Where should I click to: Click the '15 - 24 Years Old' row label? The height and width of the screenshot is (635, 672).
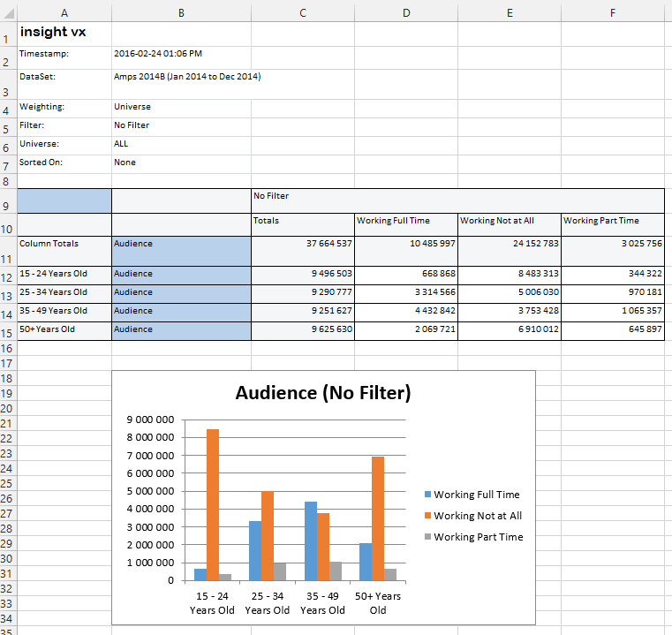click(64, 276)
